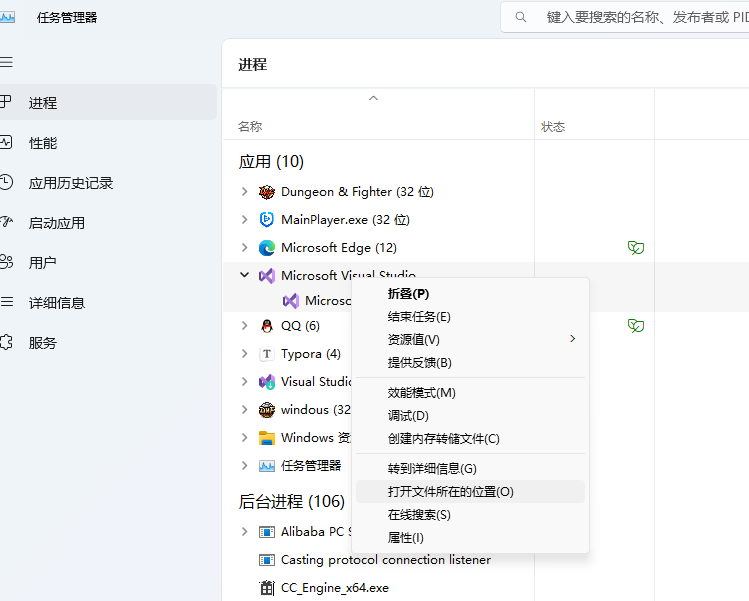
Task: Click the Alibaba PC process icon
Action: click(x=267, y=532)
